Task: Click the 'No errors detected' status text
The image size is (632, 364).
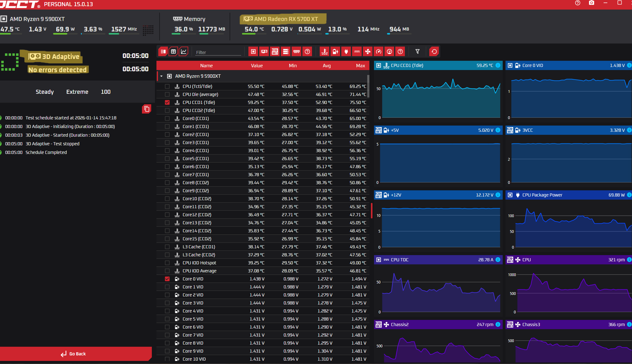Action: pos(58,70)
